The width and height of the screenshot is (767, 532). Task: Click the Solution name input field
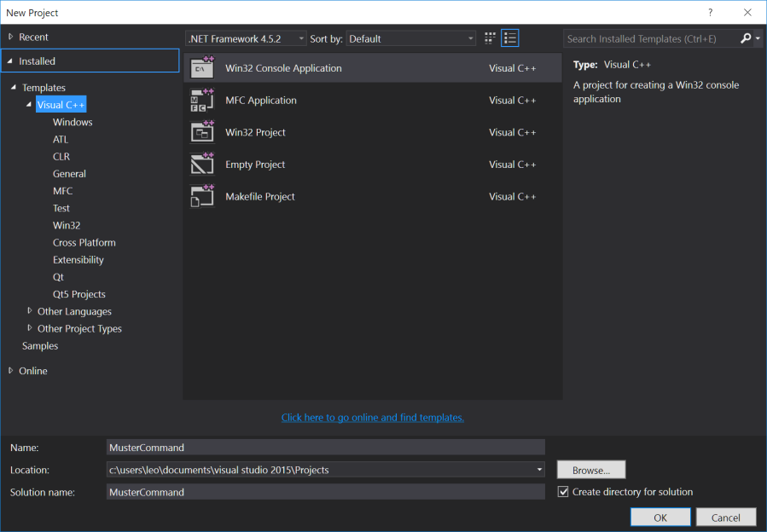pyautogui.click(x=325, y=492)
